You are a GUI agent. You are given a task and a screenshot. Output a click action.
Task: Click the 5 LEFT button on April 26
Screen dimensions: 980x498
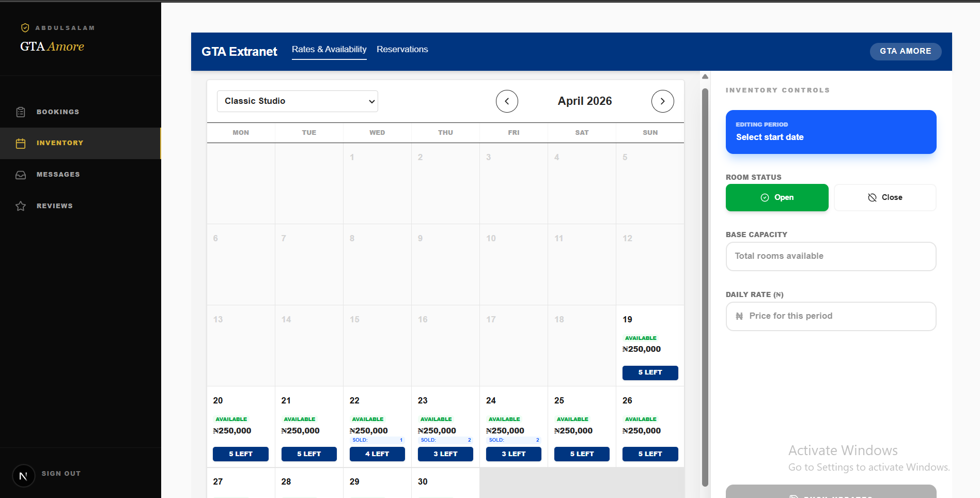tap(650, 454)
